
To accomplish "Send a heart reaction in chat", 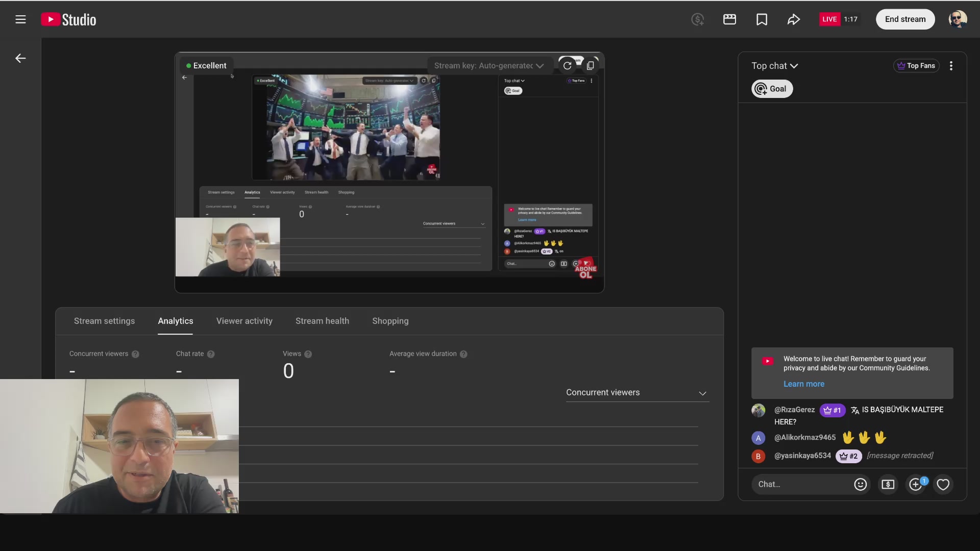I will pyautogui.click(x=943, y=484).
